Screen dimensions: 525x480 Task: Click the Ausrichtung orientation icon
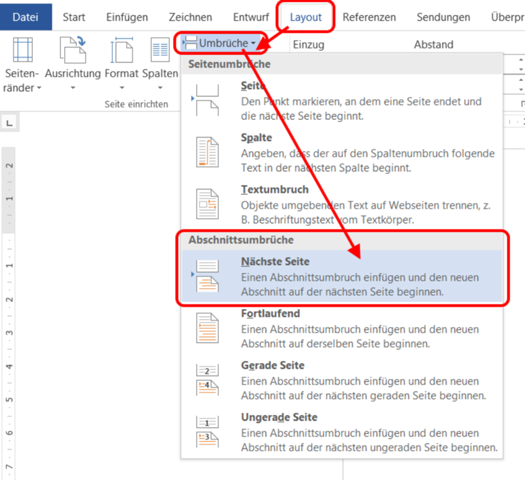coord(73,50)
